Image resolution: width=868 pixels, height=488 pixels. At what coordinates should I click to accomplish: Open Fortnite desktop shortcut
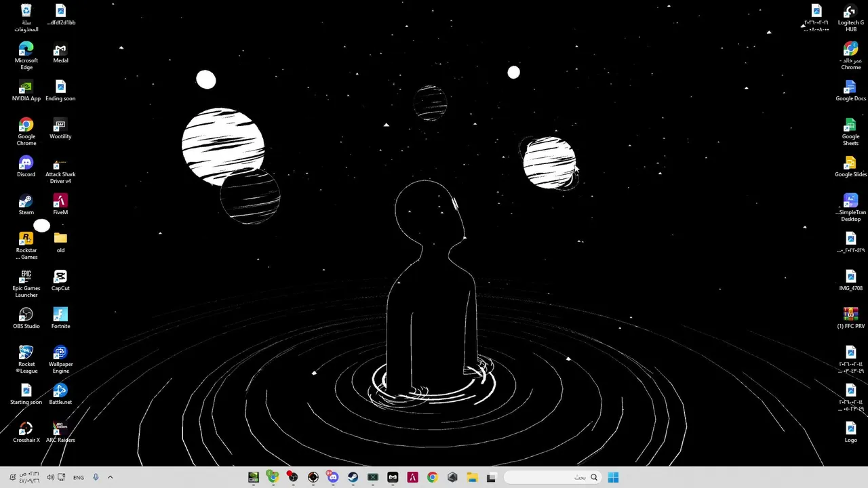[60, 319]
